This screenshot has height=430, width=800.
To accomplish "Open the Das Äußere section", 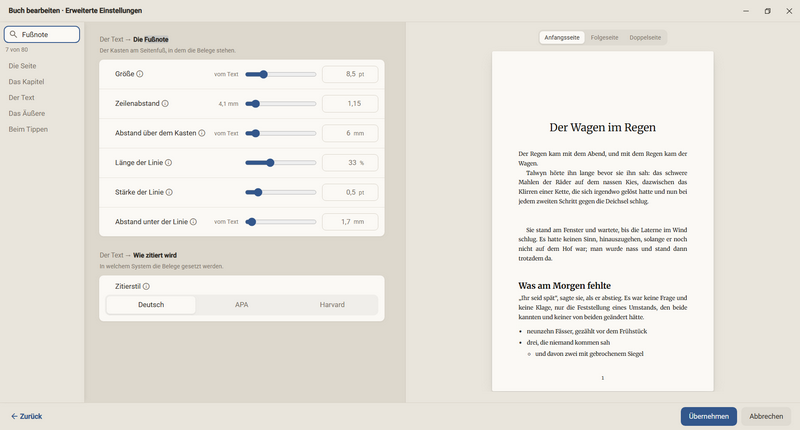I will pyautogui.click(x=27, y=113).
